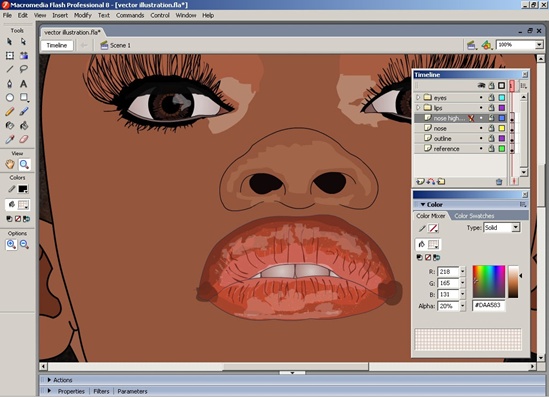
Task: Select the Oval tool
Action: (9, 97)
